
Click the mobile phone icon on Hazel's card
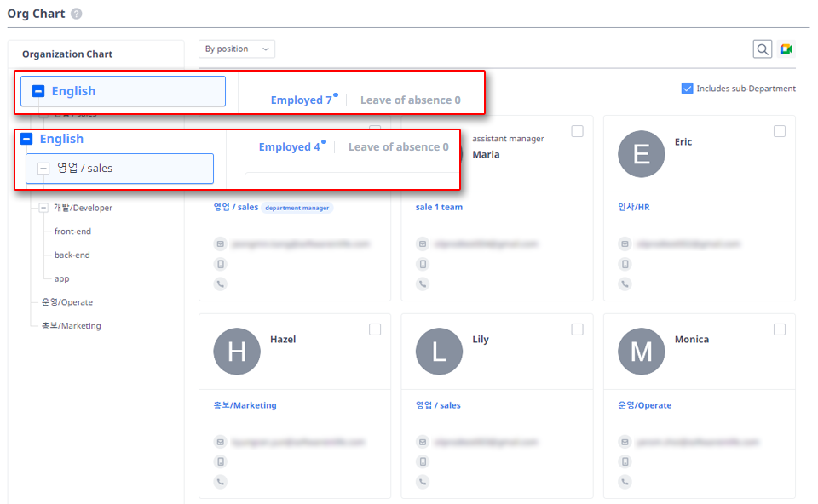[x=220, y=462]
